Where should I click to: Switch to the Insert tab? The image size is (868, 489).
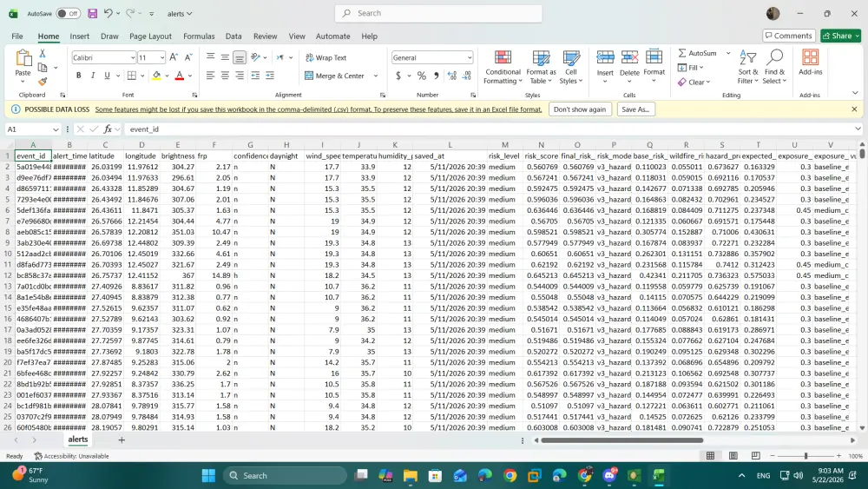click(x=79, y=36)
